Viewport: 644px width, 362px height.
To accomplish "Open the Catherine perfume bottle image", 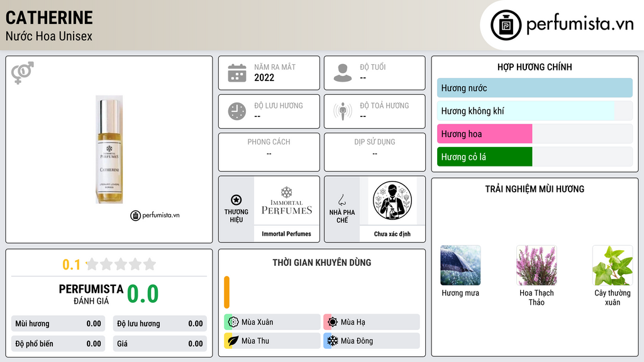I will click(x=109, y=150).
